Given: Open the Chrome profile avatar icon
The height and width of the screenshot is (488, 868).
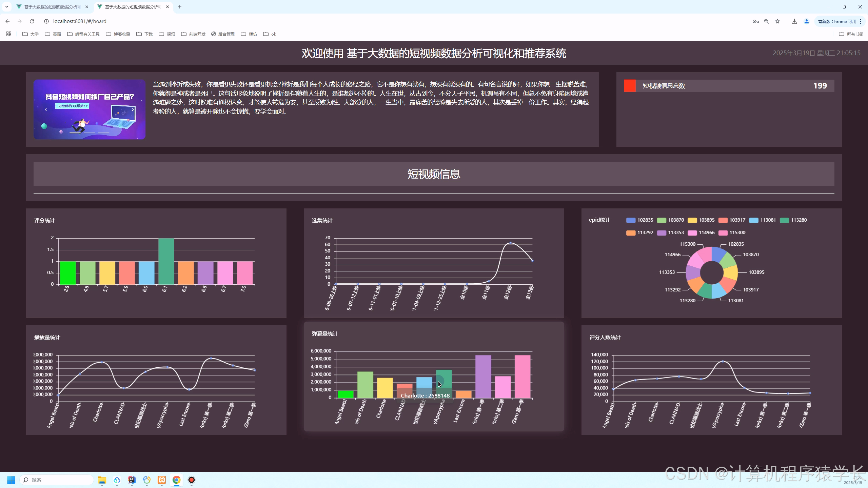Looking at the screenshot, I should pos(807,21).
